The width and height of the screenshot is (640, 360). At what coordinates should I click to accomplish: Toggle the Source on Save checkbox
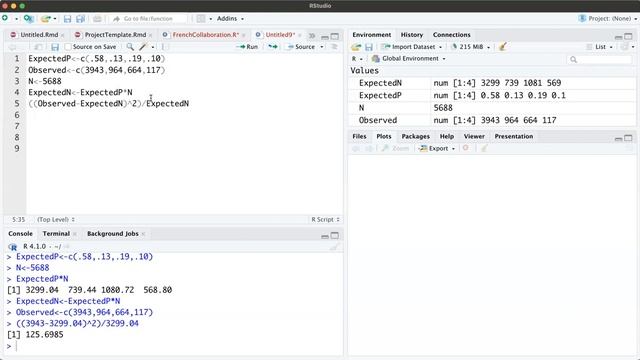coord(68,47)
